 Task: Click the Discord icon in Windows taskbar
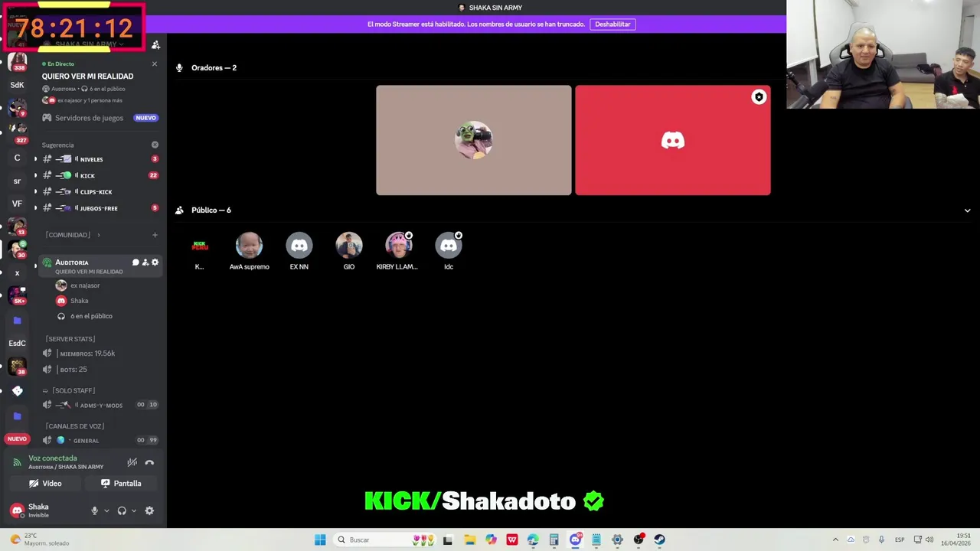click(x=575, y=540)
